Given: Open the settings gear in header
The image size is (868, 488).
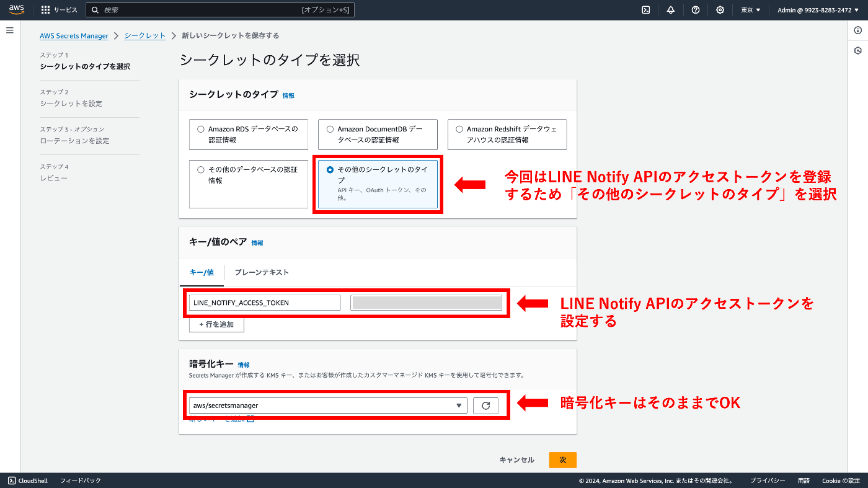Looking at the screenshot, I should pos(720,10).
